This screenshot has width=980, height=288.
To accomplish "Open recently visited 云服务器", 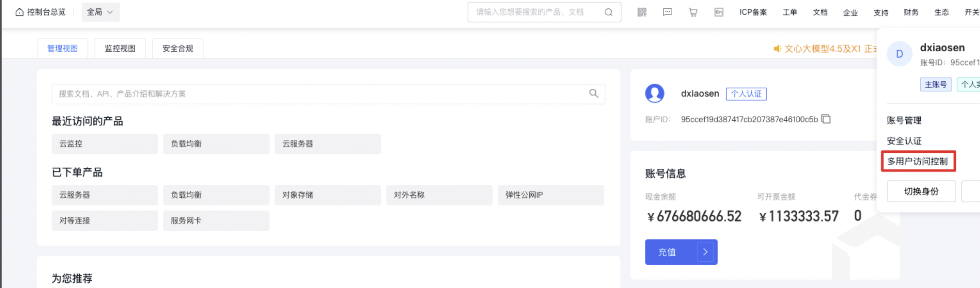I will pos(328,144).
